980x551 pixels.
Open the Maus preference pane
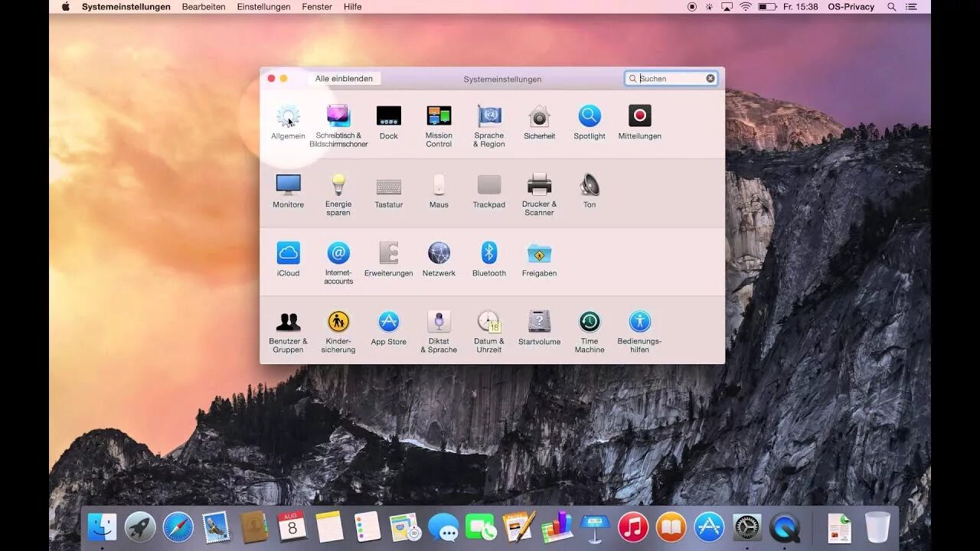(439, 191)
